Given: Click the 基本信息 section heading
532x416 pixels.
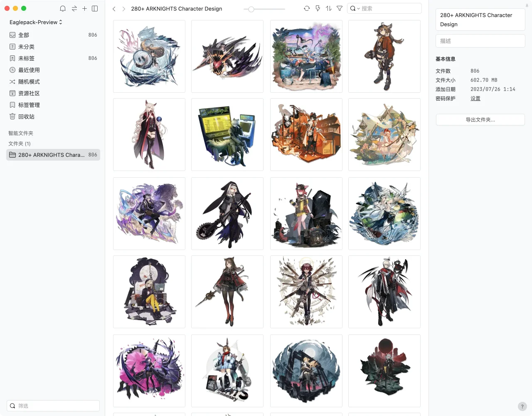Looking at the screenshot, I should tap(445, 59).
